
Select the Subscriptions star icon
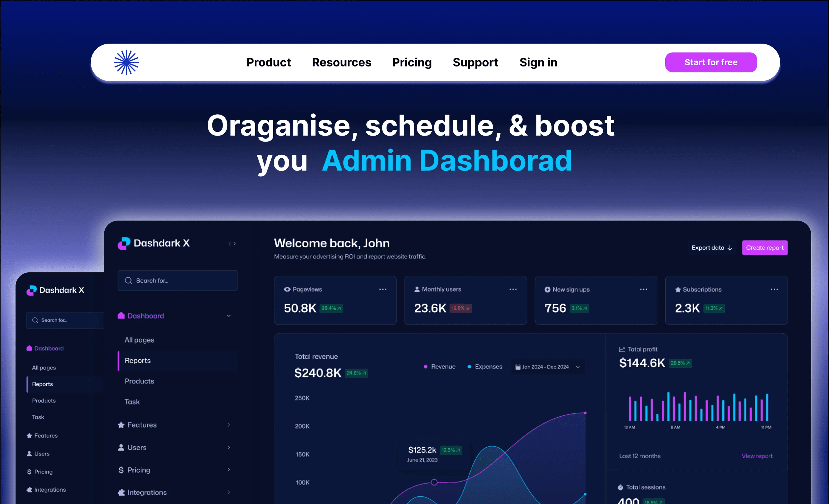677,289
